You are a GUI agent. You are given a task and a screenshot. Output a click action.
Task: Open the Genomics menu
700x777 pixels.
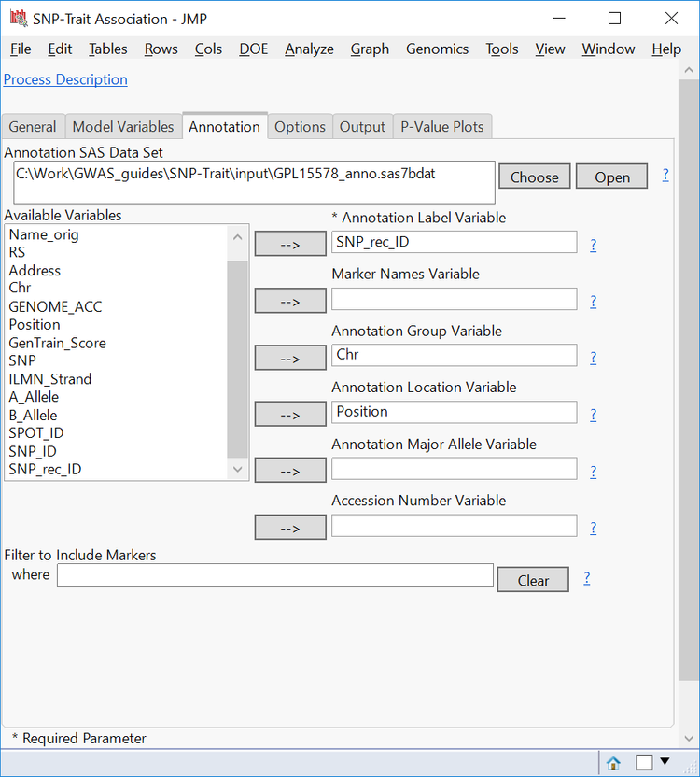[437, 49]
